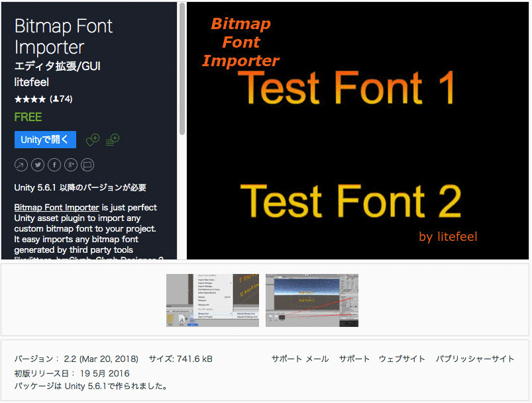The image size is (532, 403).
Task: Share on Facebook icon
Action: coord(54,165)
